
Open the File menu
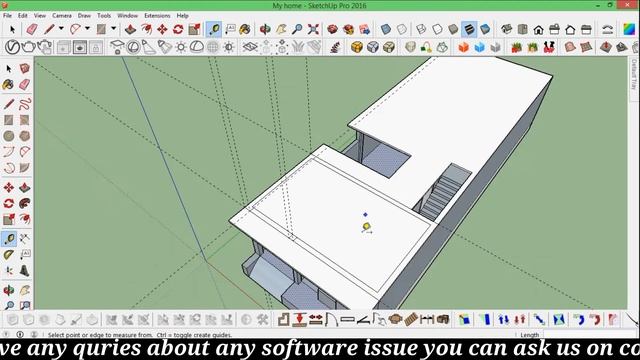(7, 16)
